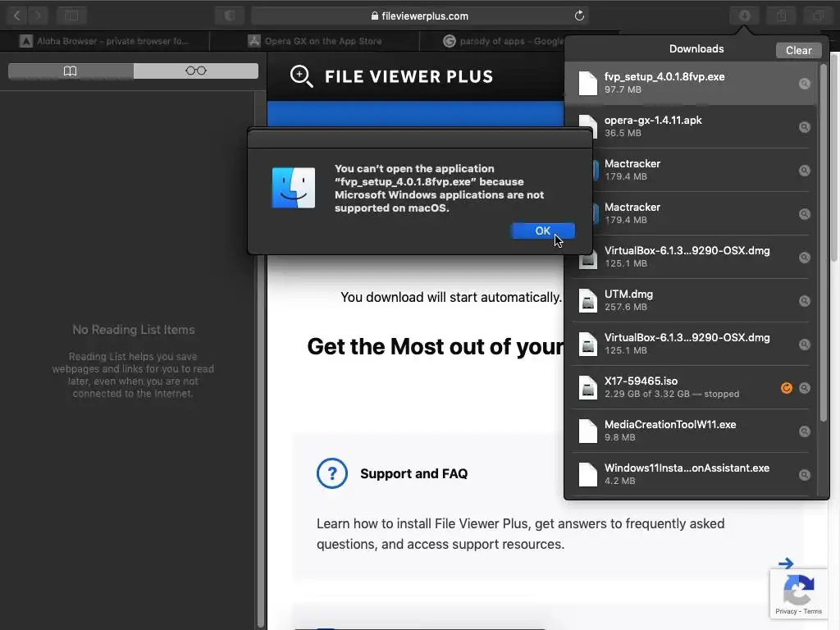The image size is (840, 630).
Task: Follow the blue arrow in Support card
Action: click(785, 563)
